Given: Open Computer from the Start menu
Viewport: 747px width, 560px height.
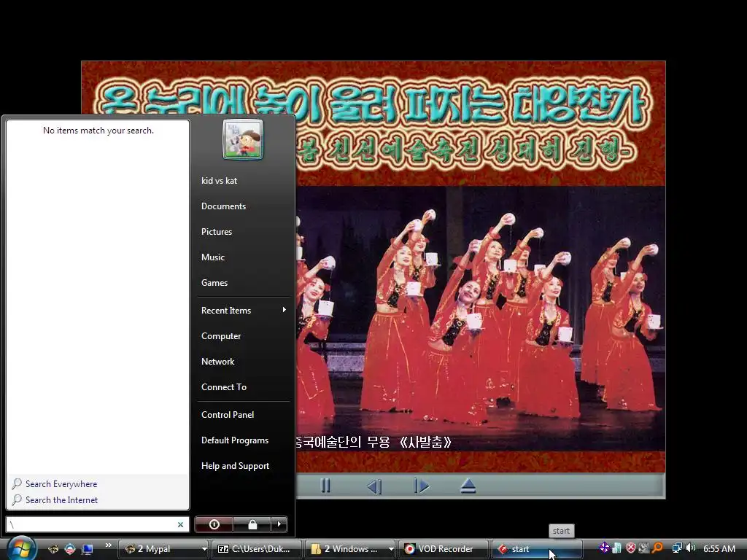Looking at the screenshot, I should (221, 336).
